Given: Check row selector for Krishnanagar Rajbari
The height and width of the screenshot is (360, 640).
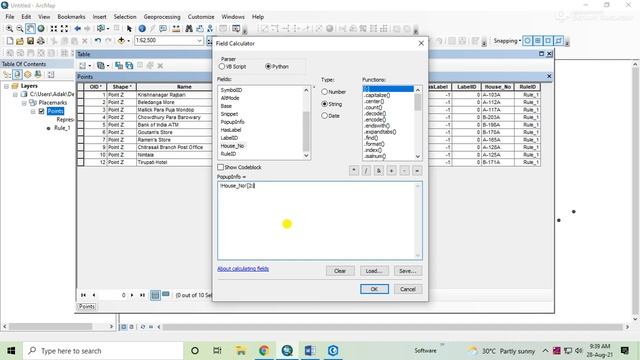Looking at the screenshot, I should (x=80, y=95).
